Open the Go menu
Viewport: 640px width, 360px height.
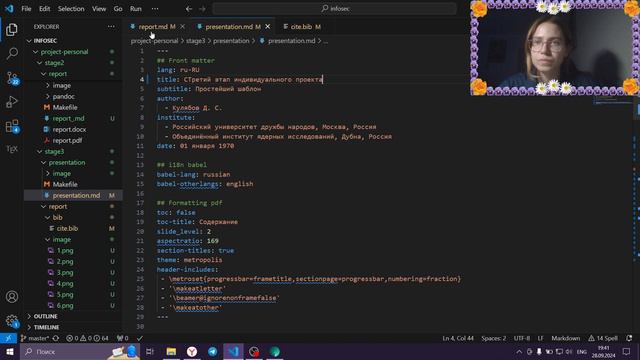point(118,9)
